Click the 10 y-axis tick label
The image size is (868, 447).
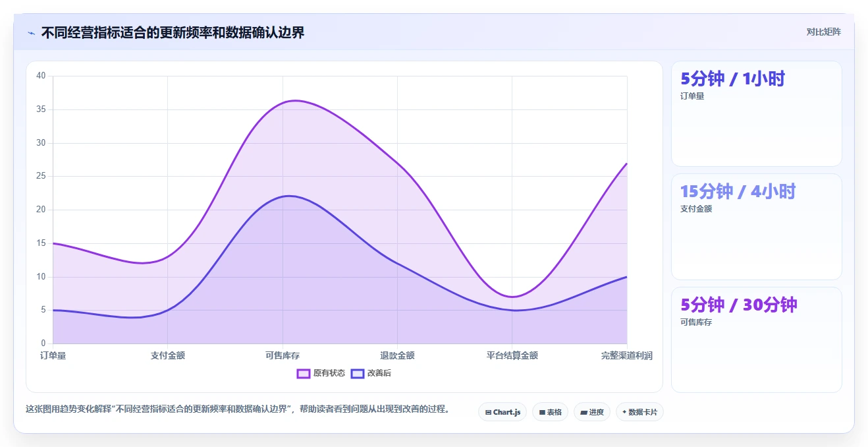click(x=41, y=277)
